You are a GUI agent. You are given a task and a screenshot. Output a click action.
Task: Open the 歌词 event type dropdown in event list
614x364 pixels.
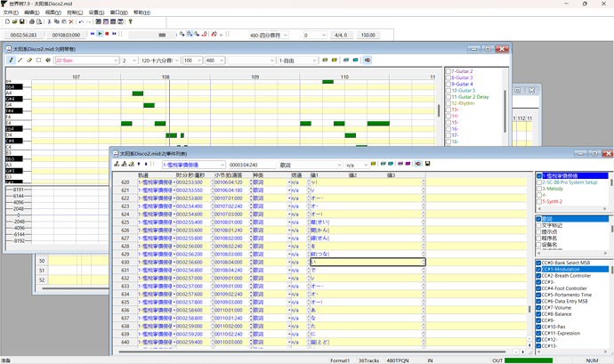pyautogui.click(x=339, y=165)
